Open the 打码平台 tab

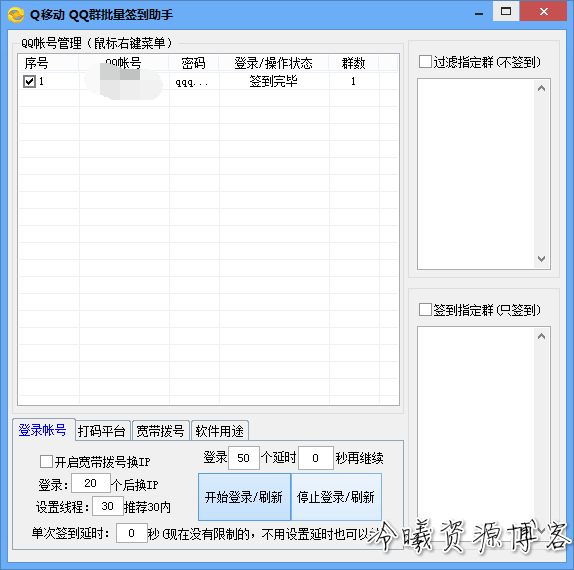point(102,431)
